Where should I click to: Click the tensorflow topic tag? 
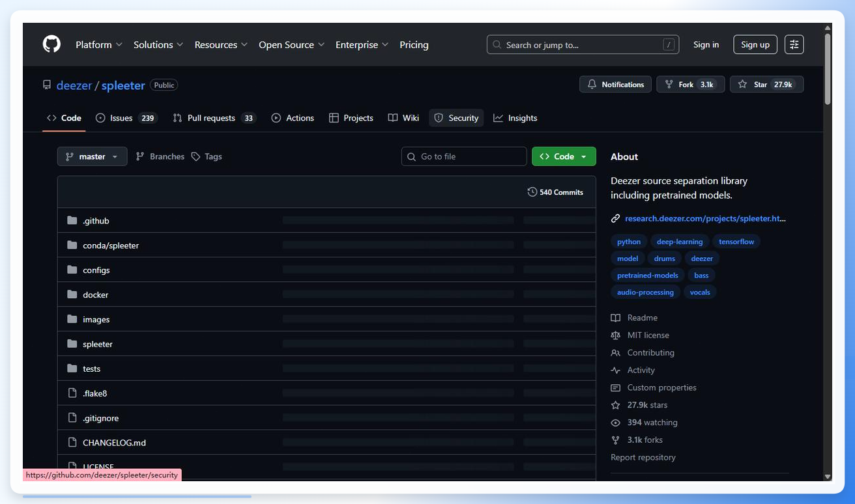point(736,242)
